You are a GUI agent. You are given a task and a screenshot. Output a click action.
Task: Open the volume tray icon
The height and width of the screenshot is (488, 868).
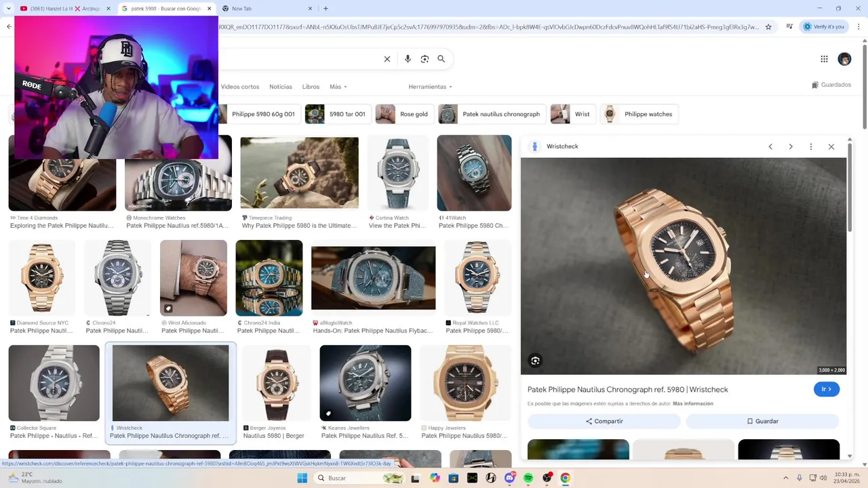pyautogui.click(x=825, y=478)
